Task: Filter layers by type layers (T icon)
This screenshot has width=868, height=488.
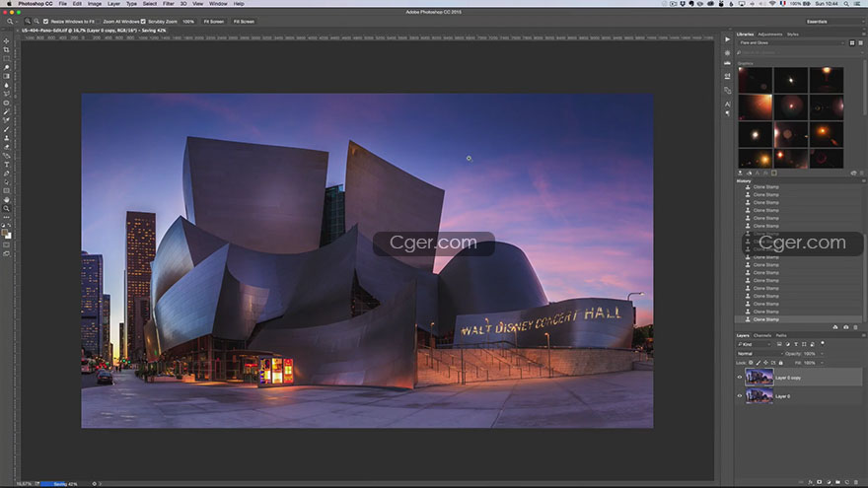Action: (x=796, y=344)
